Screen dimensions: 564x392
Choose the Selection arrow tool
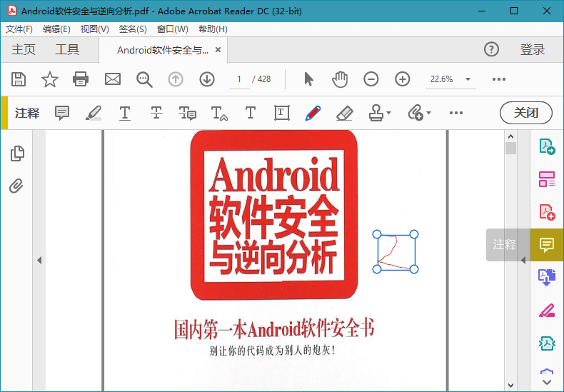tap(308, 79)
